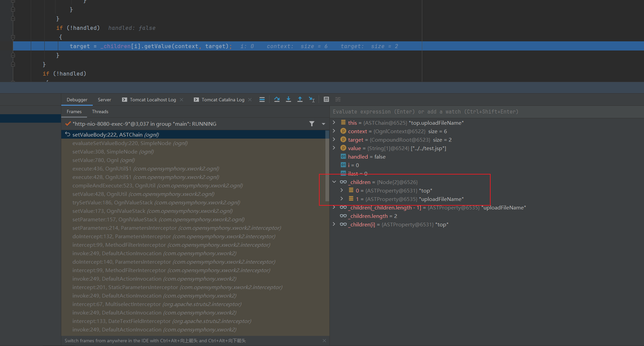Image resolution: width=644 pixels, height=346 pixels.
Task: Click the Evaluate expression input field
Action: coord(487,112)
